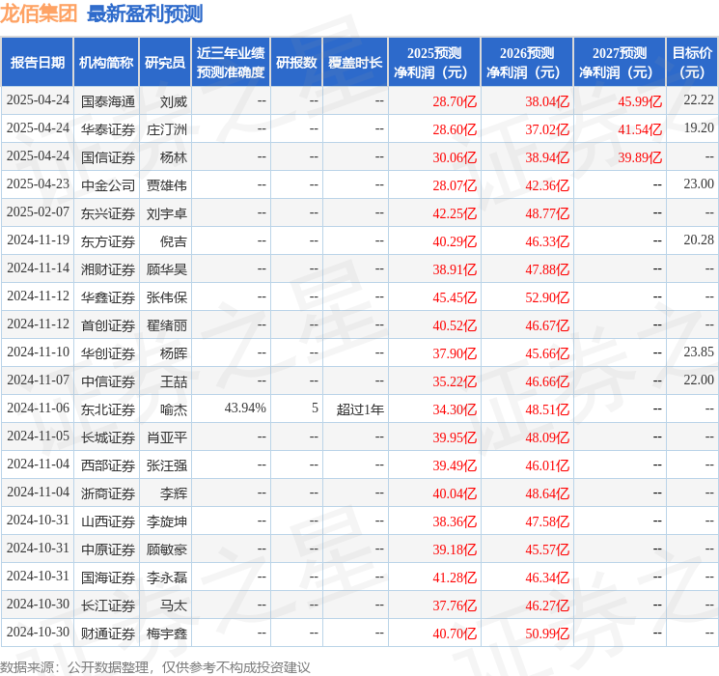The height and width of the screenshot is (676, 719).
Task: Click the 43.94% accuracy value
Action: coord(245,408)
